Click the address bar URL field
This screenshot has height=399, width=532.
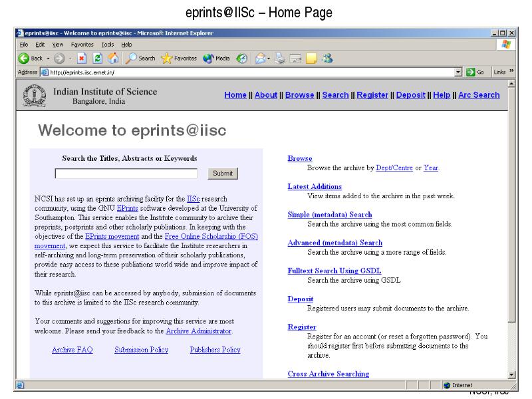[252, 72]
